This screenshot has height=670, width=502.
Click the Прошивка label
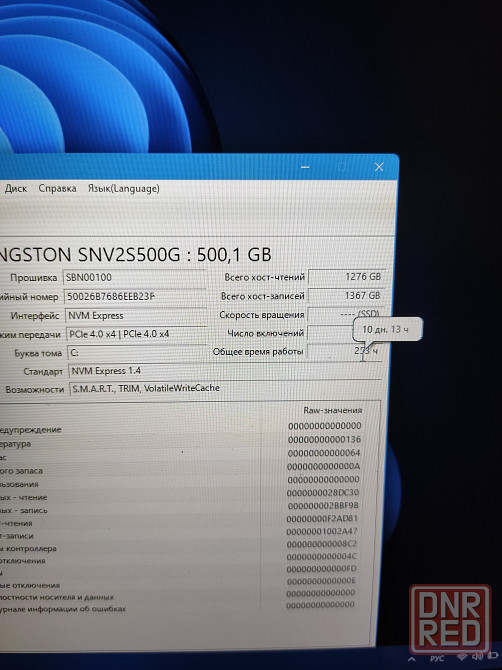[33, 278]
